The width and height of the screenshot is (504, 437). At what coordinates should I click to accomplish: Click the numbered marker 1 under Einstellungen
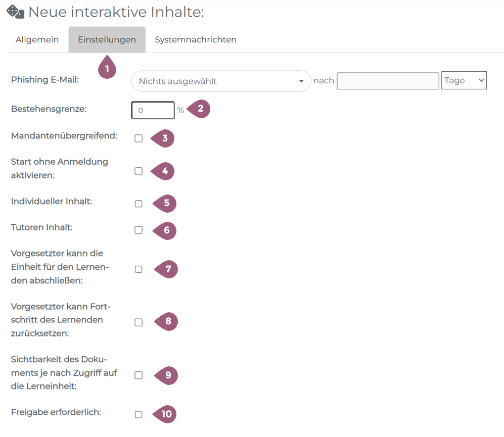107,68
